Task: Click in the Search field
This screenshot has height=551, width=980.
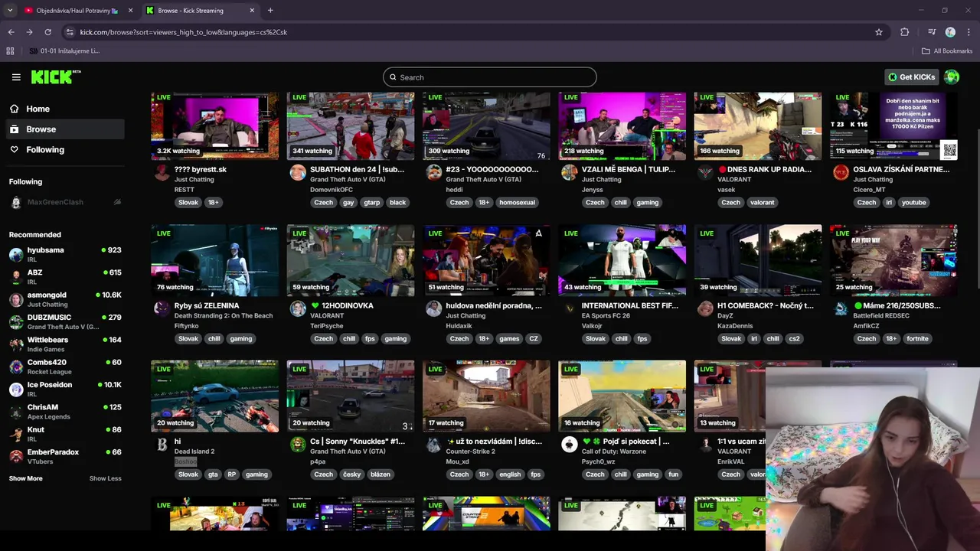Action: point(490,77)
